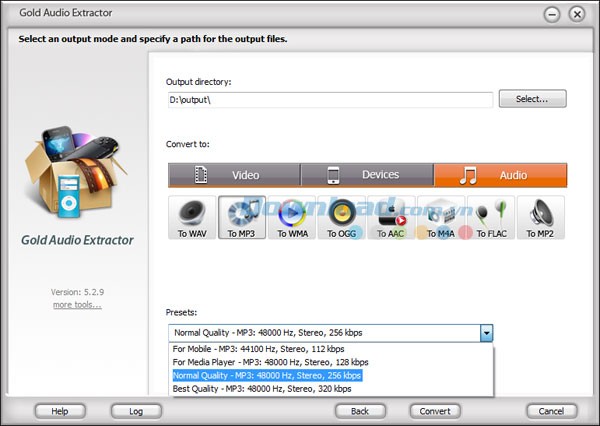The width and height of the screenshot is (600, 426).
Task: Select the To M4A format icon
Action: (441, 217)
